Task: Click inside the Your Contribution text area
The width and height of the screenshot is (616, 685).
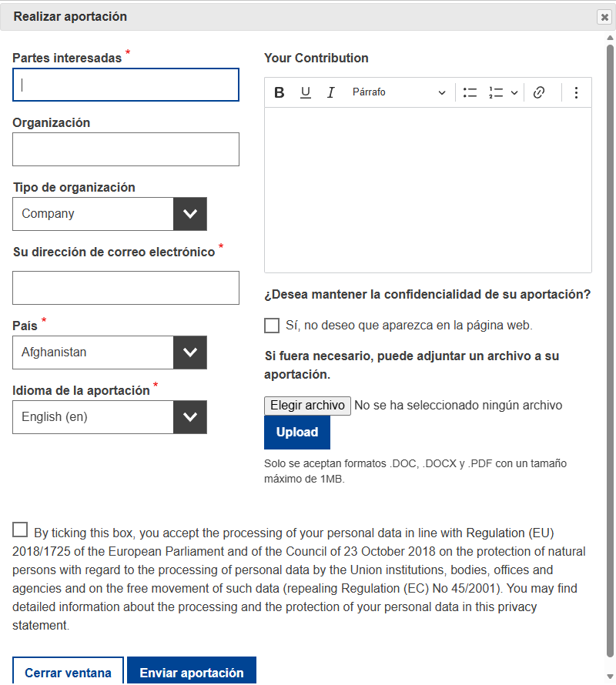Action: tap(428, 190)
